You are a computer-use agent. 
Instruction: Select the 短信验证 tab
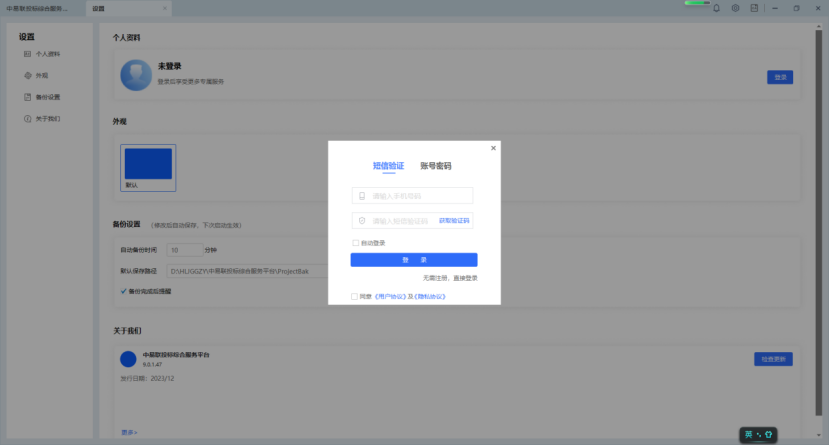(x=388, y=166)
